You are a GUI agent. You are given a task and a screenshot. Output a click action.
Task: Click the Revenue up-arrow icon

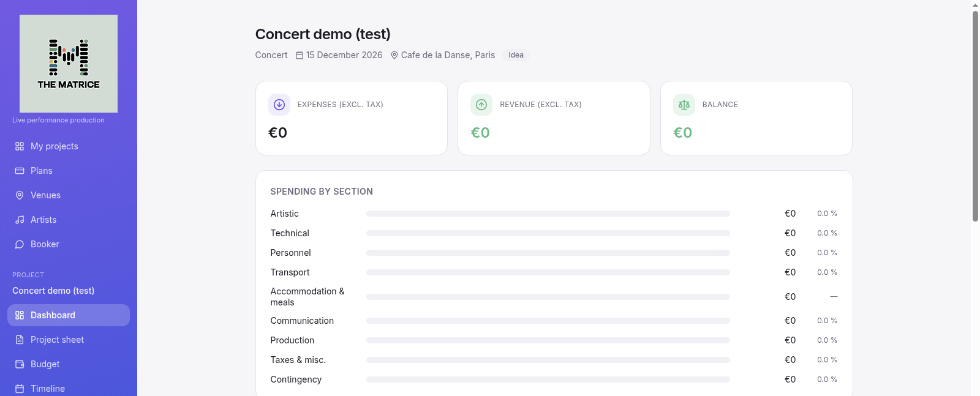pyautogui.click(x=481, y=105)
